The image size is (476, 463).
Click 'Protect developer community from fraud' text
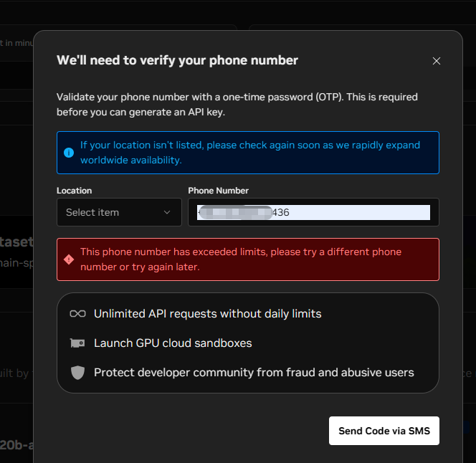point(254,373)
